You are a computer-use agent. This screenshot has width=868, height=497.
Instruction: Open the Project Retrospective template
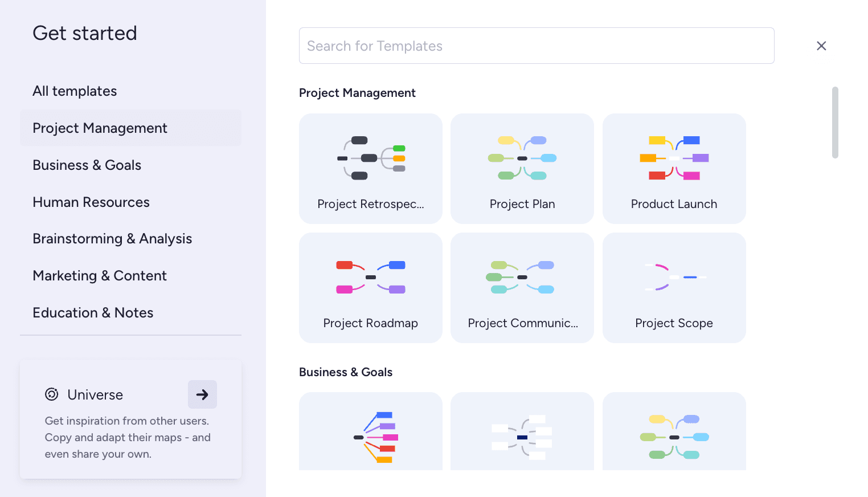370,169
